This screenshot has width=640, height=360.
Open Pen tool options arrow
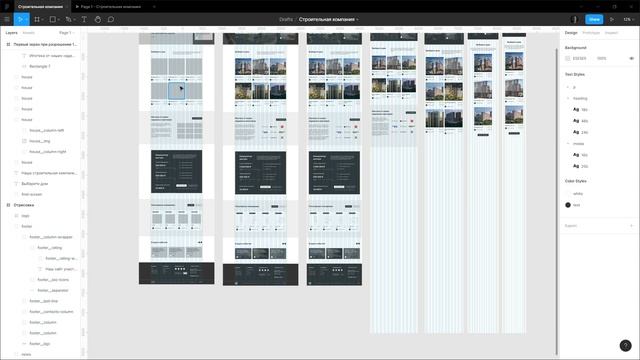[x=74, y=19]
